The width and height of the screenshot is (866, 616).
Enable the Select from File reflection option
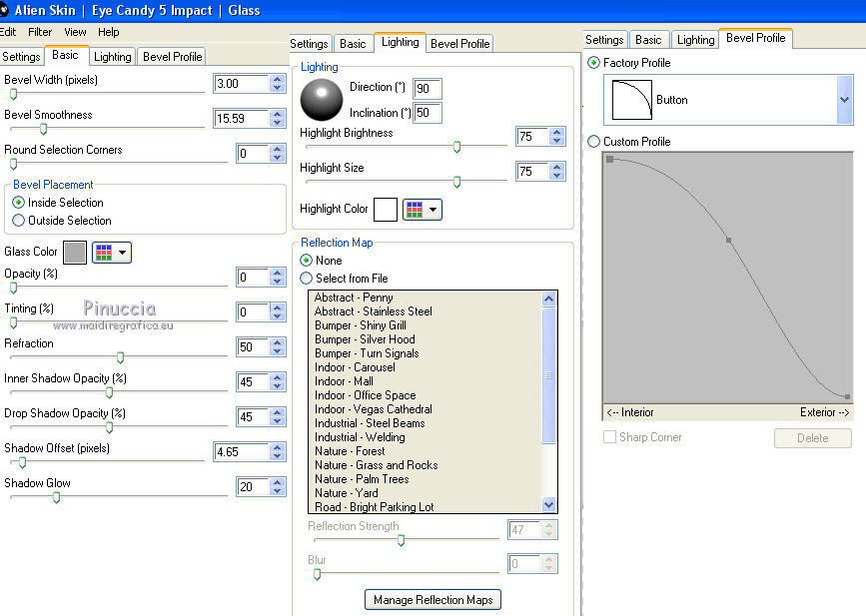(308, 279)
